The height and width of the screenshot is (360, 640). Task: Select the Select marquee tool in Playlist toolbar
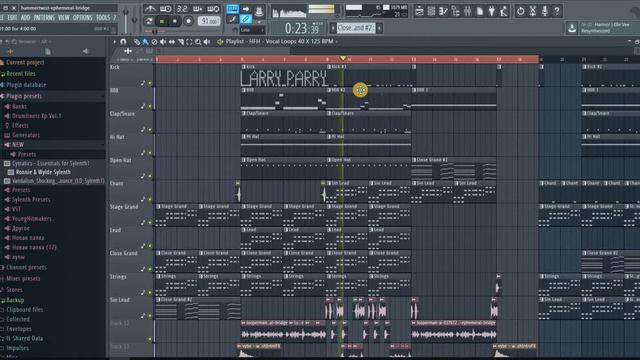[189, 42]
